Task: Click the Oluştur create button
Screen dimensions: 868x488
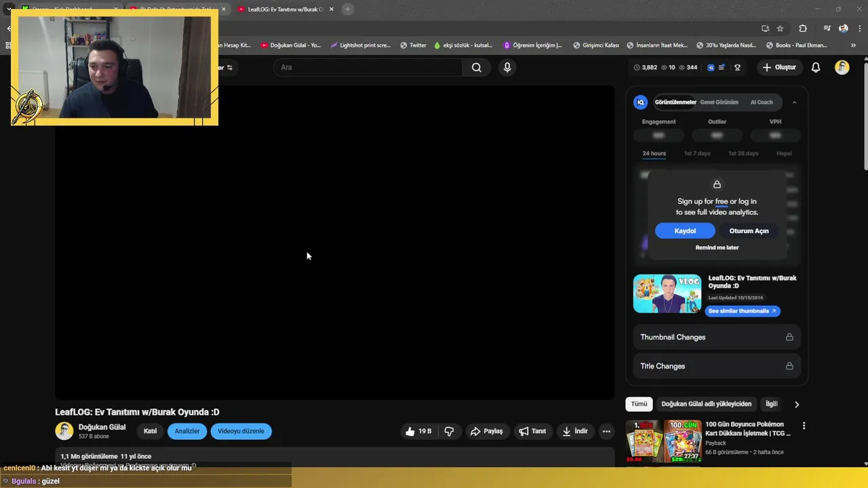Action: pos(779,67)
